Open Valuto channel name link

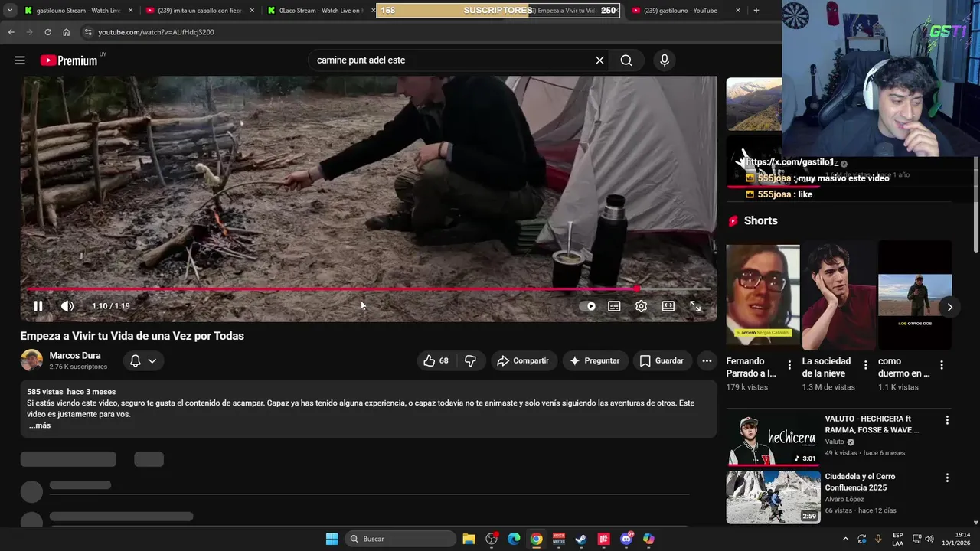(835, 442)
